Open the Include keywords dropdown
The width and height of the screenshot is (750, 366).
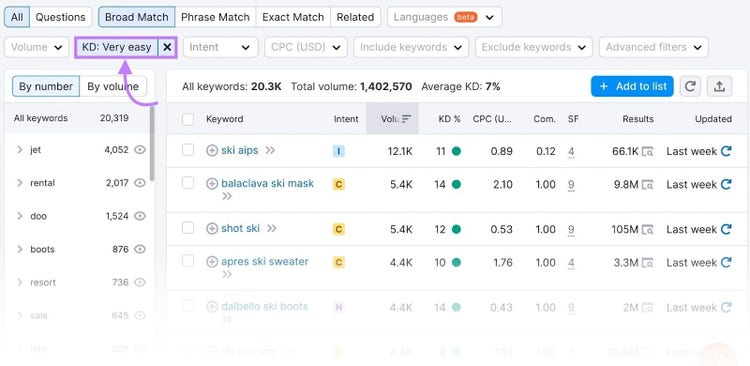point(411,47)
